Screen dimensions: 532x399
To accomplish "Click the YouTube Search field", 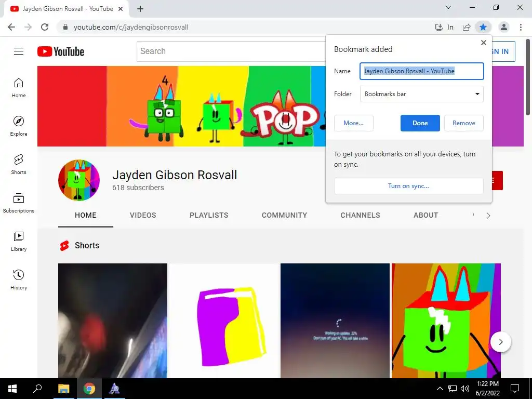I will [231, 51].
